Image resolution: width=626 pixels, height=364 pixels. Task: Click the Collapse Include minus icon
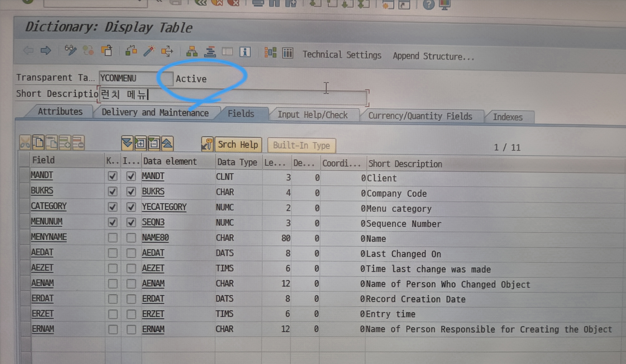154,144
